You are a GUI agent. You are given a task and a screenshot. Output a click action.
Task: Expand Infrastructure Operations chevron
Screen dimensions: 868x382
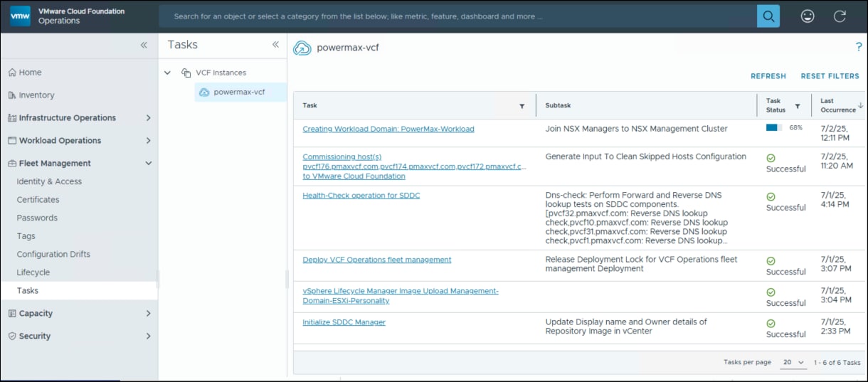(148, 118)
